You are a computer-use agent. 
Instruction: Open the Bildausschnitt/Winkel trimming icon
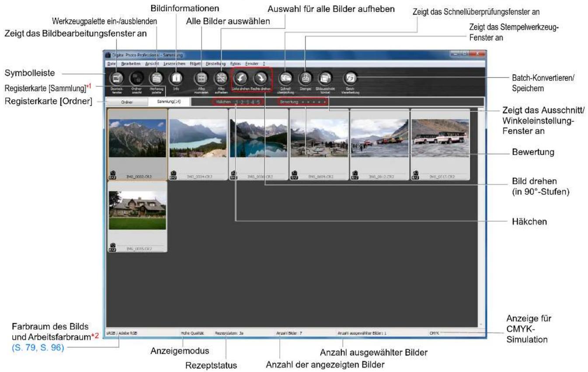[x=325, y=78]
